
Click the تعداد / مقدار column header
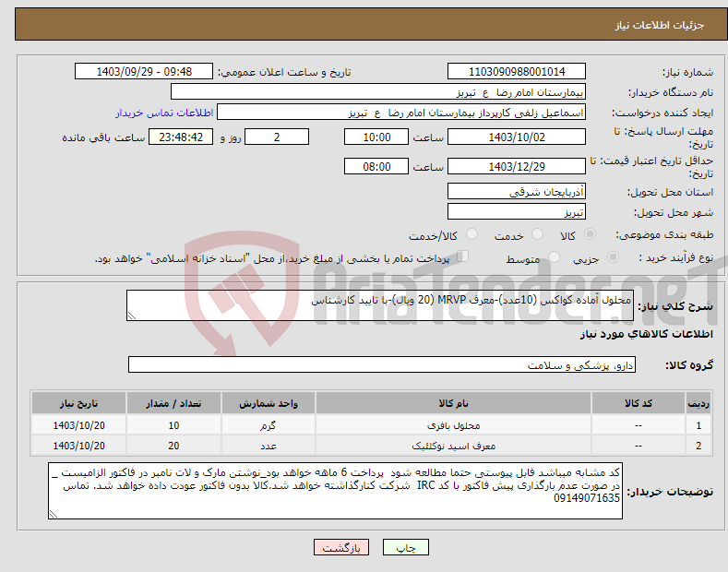pos(173,403)
